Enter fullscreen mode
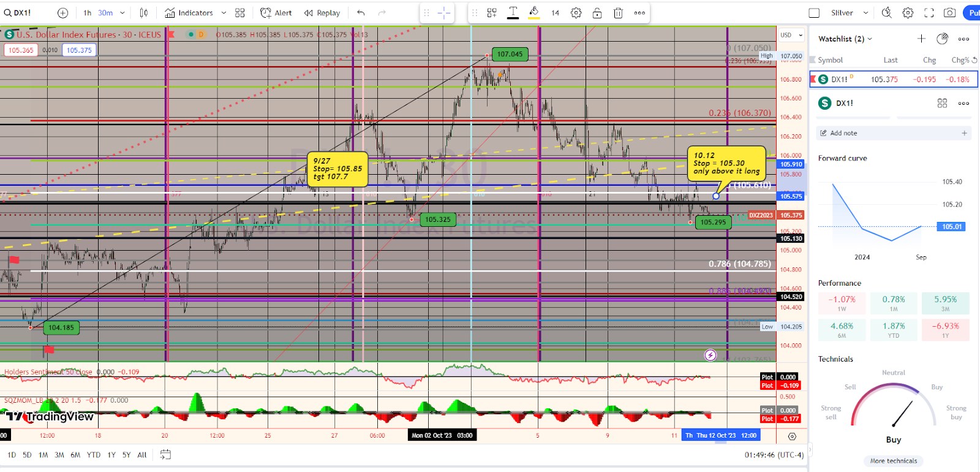This screenshot has width=980, height=472. tap(929, 13)
